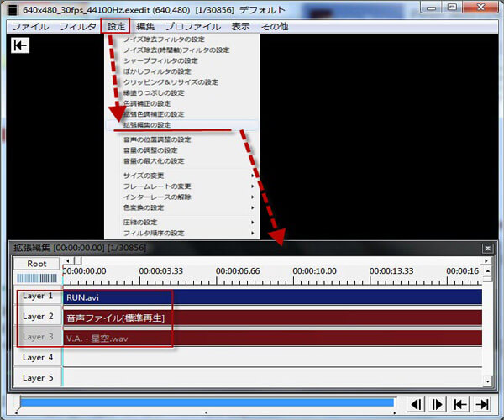Screen dimensions: 504x420
Task: Expand the フレームレートの変更 submenu
Action: tap(182, 186)
